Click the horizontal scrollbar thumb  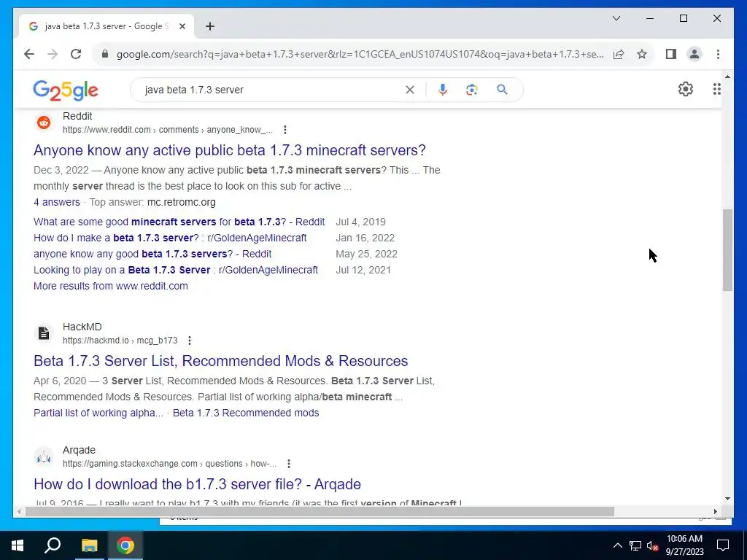pos(320,511)
